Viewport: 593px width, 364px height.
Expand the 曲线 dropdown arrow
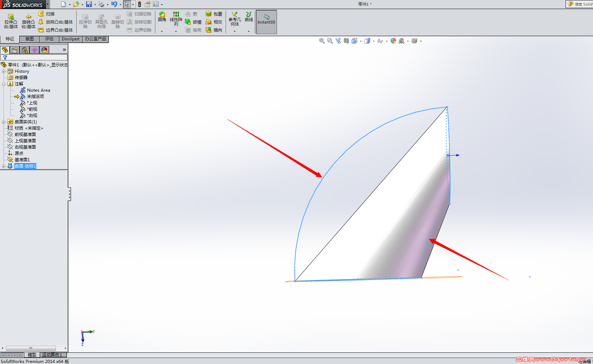(x=249, y=31)
